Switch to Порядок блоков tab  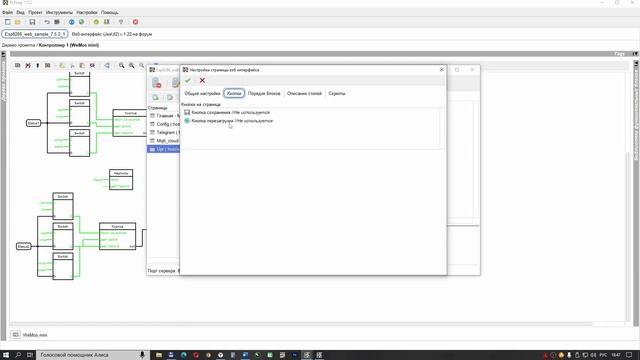[x=264, y=93]
